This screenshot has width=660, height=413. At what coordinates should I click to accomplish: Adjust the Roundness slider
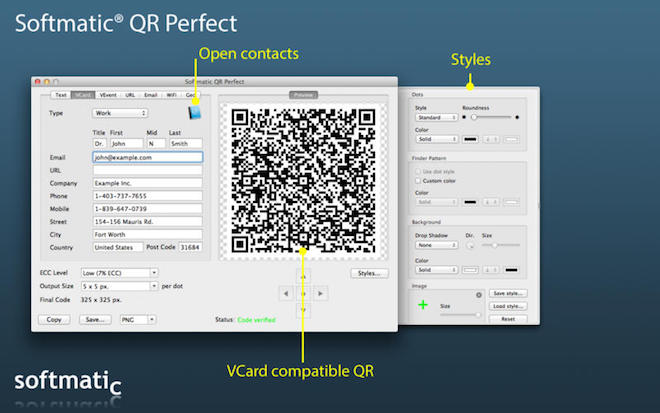(490, 117)
